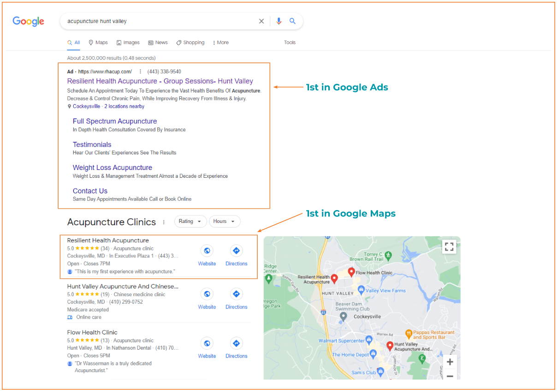
Task: Expand the map to fullscreen
Action: click(x=449, y=246)
